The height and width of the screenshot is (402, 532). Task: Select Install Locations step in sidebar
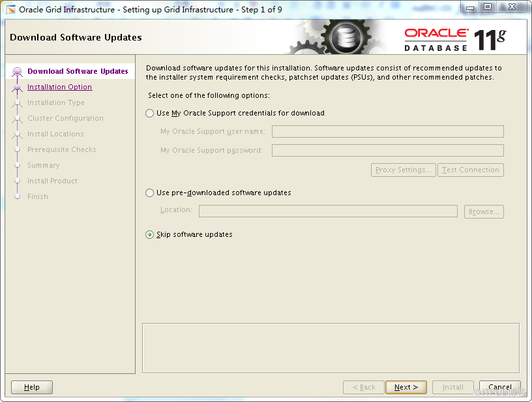pos(55,134)
